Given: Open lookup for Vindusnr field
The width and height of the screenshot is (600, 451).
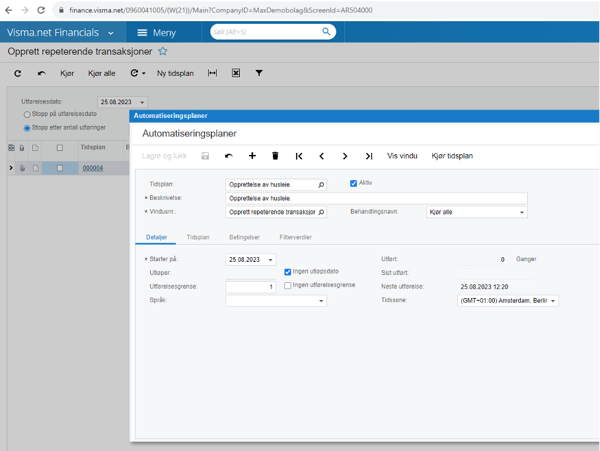Looking at the screenshot, I should (321, 212).
